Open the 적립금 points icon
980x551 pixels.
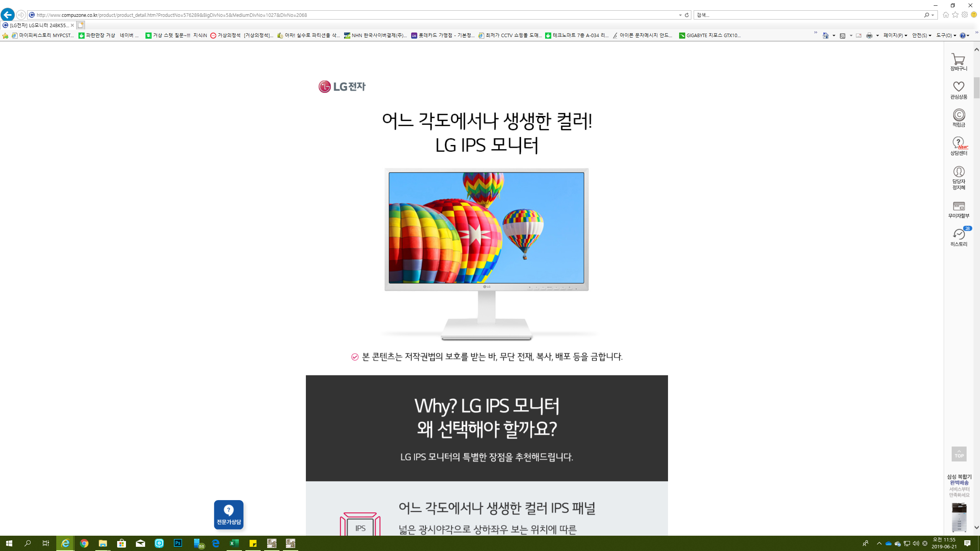click(959, 118)
